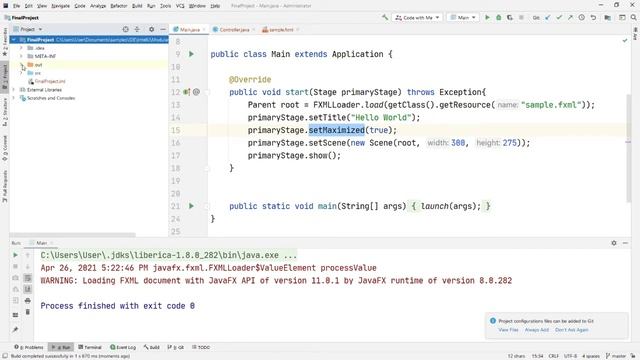Open the File menu
The height and width of the screenshot is (360, 640).
[x=16, y=6]
